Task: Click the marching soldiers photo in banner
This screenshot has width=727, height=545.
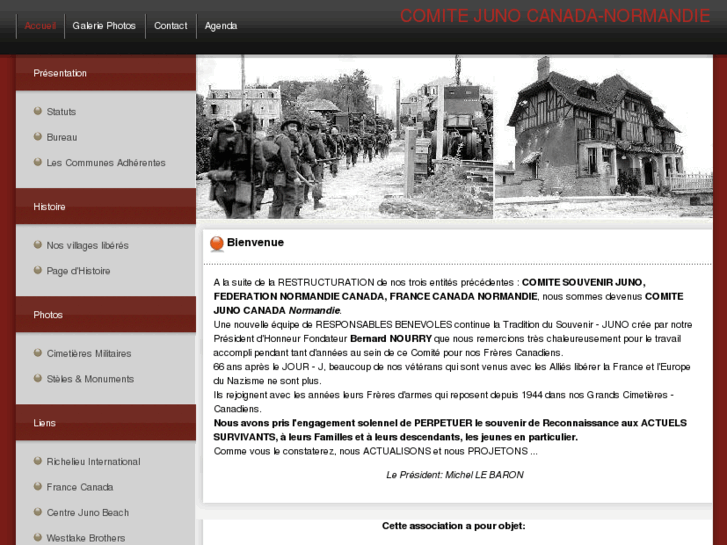Action: click(344, 137)
